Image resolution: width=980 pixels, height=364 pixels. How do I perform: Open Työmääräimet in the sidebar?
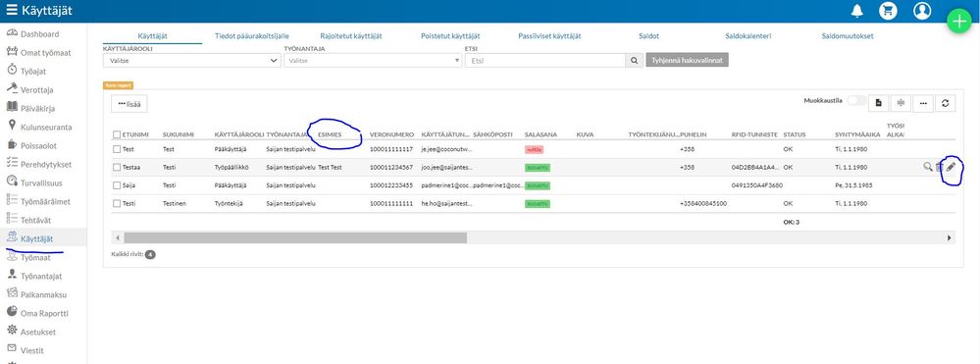(38, 201)
